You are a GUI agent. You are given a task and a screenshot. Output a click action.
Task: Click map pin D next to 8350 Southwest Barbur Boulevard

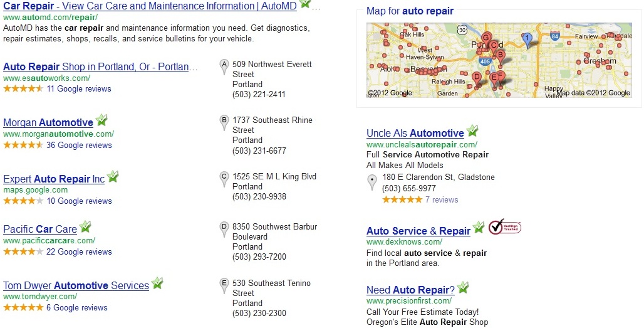point(224,230)
